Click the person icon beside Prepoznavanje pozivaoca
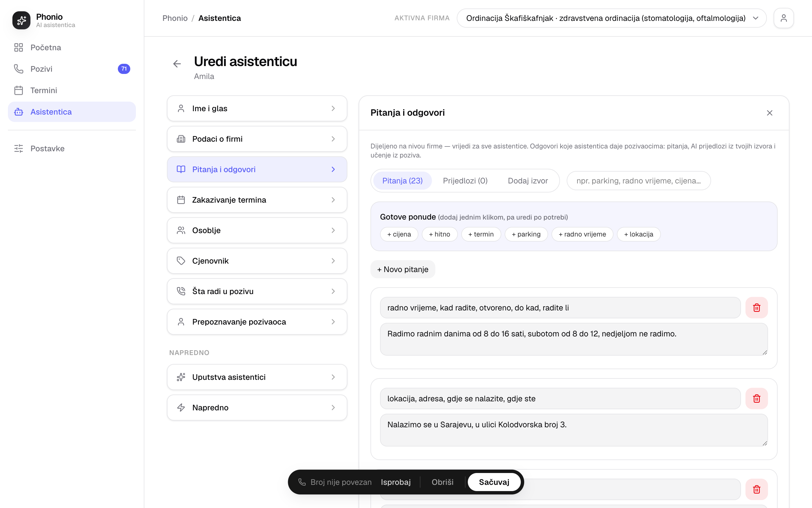Screen dimensions: 812x508 (181, 322)
